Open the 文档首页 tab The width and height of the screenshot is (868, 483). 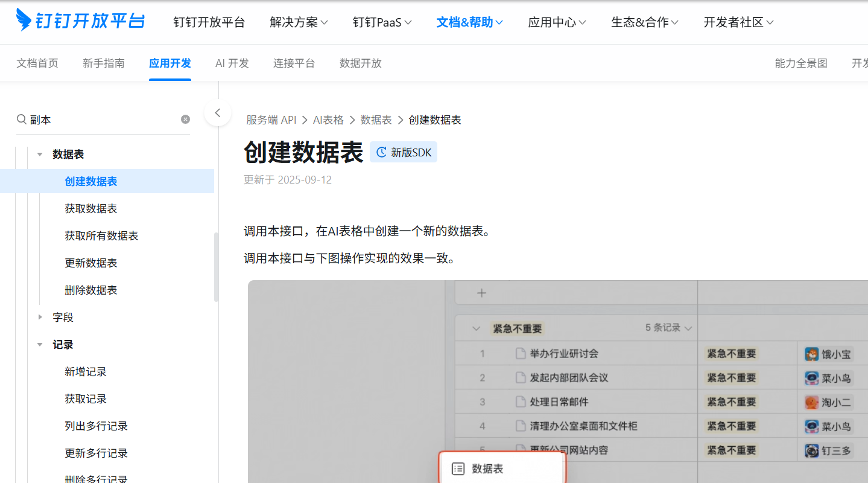[37, 63]
